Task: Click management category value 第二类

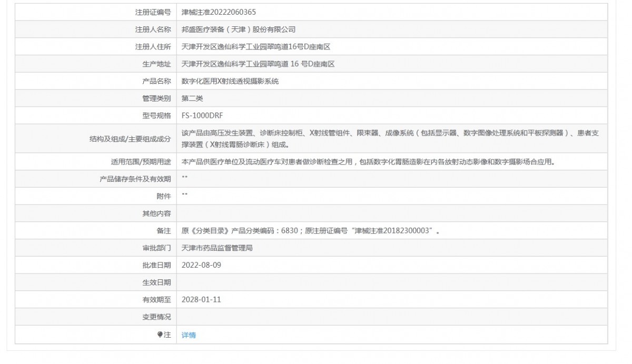Action: tap(192, 98)
